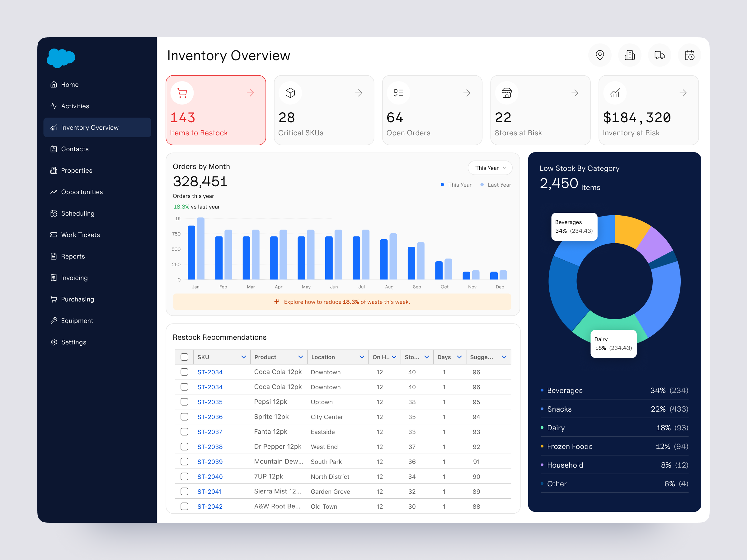
Task: Open the location pin icon in header
Action: pyautogui.click(x=600, y=55)
